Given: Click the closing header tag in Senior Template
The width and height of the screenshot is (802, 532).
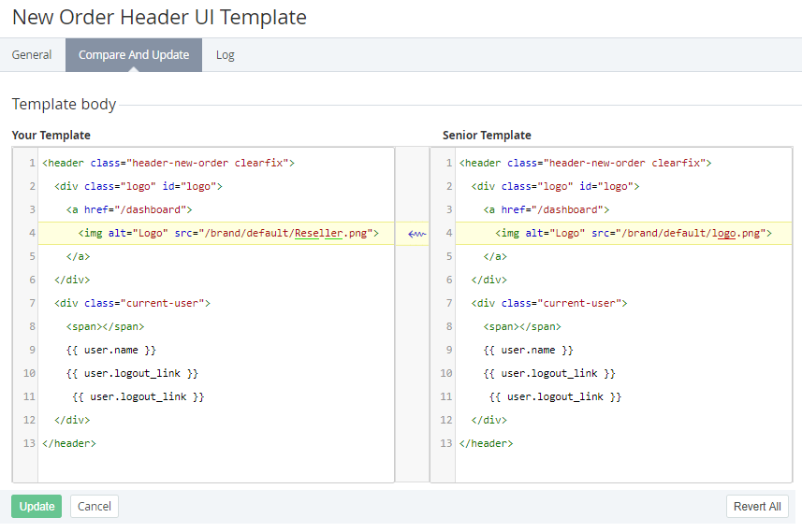Looking at the screenshot, I should pos(486,443).
